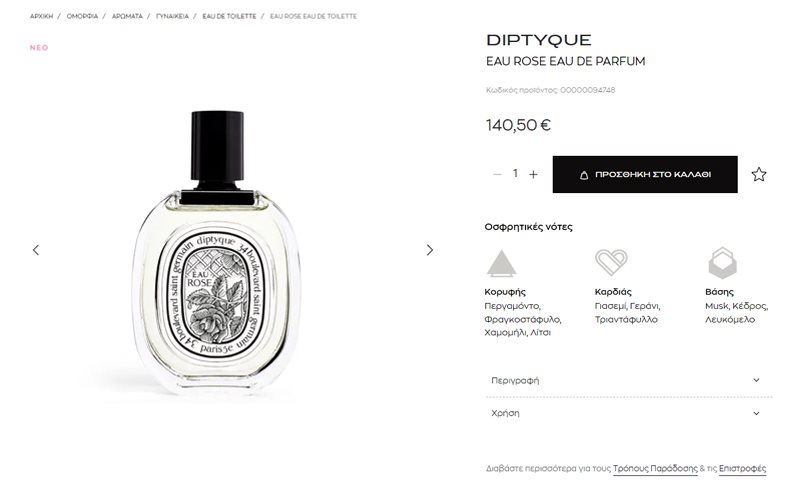The height and width of the screenshot is (500, 800).
Task: Decrease quantity with the minus sign
Action: coord(497,174)
